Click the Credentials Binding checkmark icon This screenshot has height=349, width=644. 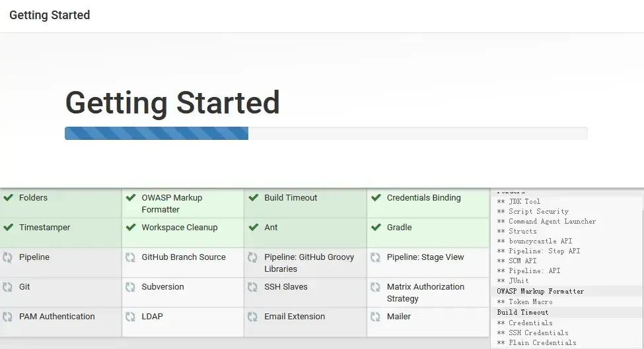[376, 198]
